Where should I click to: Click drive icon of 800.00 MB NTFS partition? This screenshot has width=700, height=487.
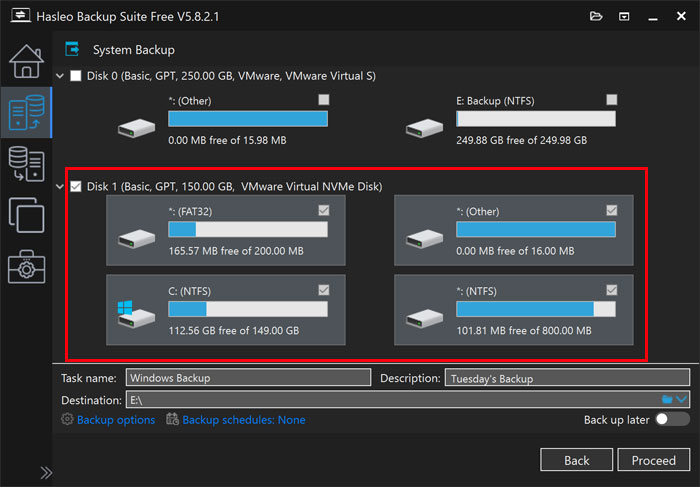point(424,318)
